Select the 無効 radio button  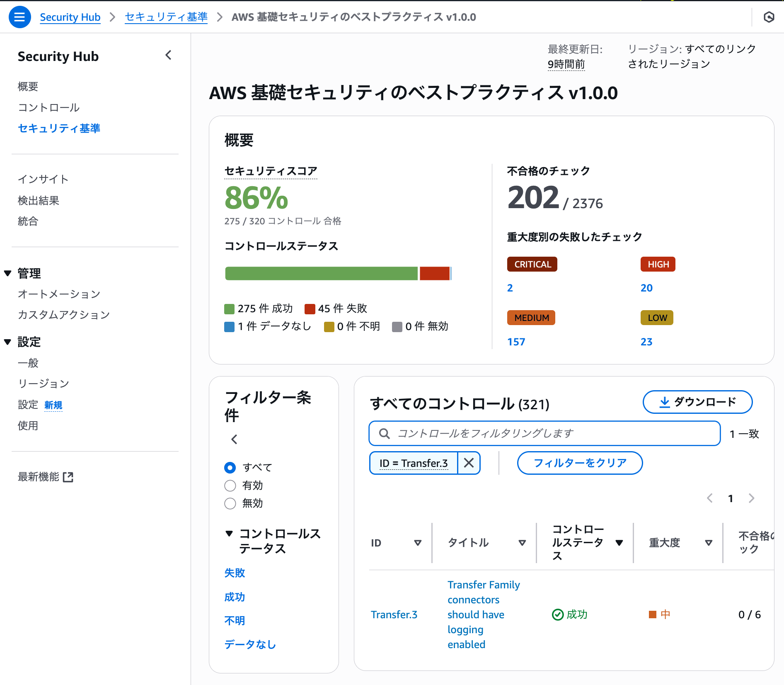click(x=230, y=503)
